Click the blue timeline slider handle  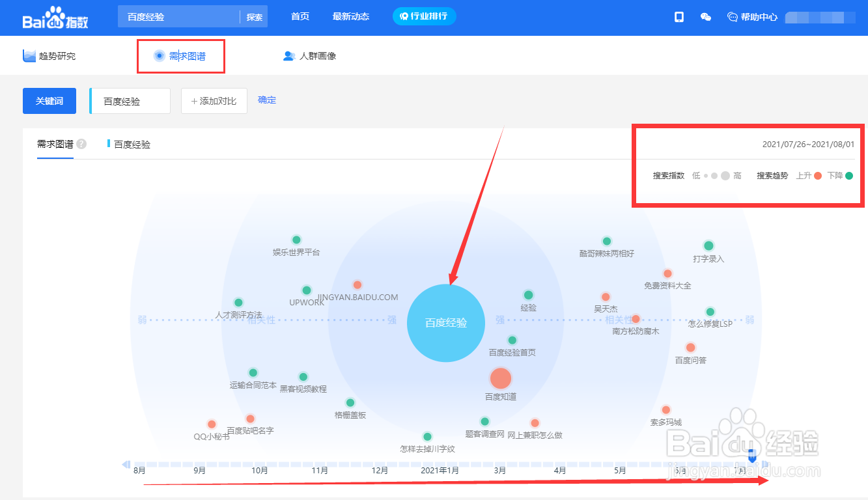click(x=752, y=457)
